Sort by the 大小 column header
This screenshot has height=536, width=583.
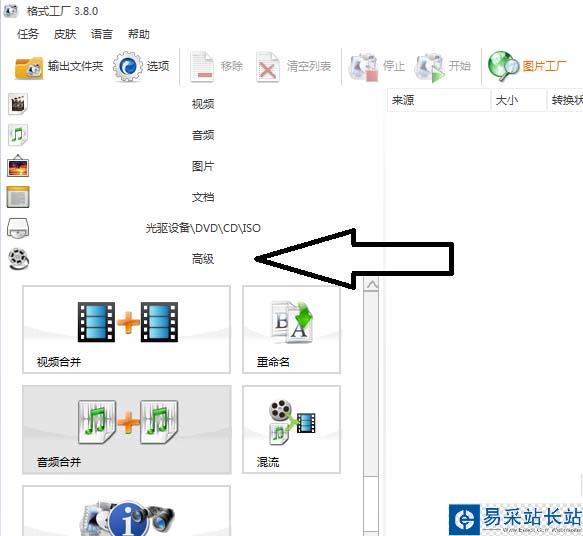519,100
